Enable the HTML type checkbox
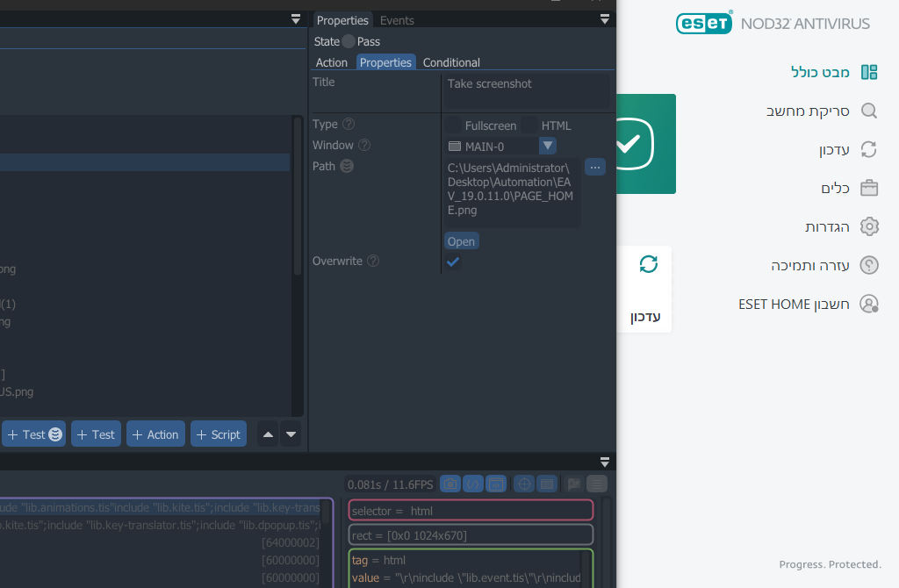The height and width of the screenshot is (588, 899). pyautogui.click(x=529, y=125)
